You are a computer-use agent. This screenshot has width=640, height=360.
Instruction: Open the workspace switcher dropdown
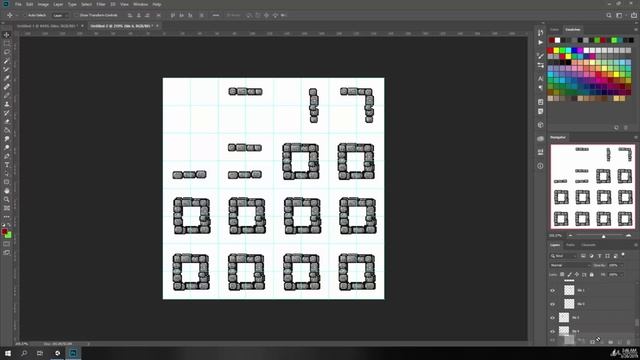[x=621, y=16]
